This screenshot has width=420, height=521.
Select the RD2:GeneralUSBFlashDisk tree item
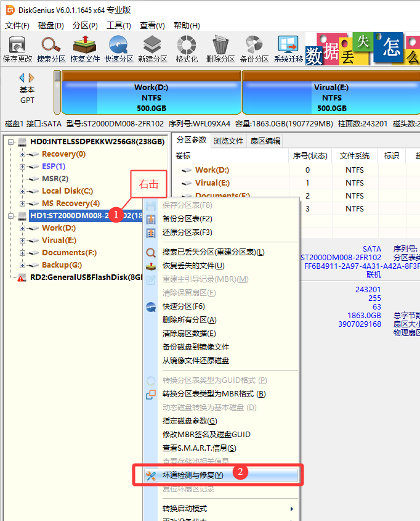[86, 277]
